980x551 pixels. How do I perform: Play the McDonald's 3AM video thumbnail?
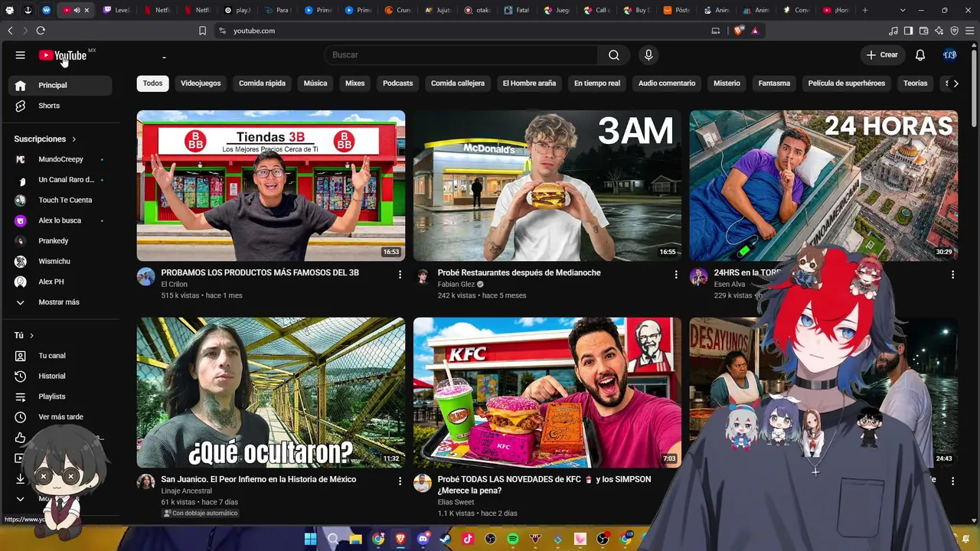(547, 186)
